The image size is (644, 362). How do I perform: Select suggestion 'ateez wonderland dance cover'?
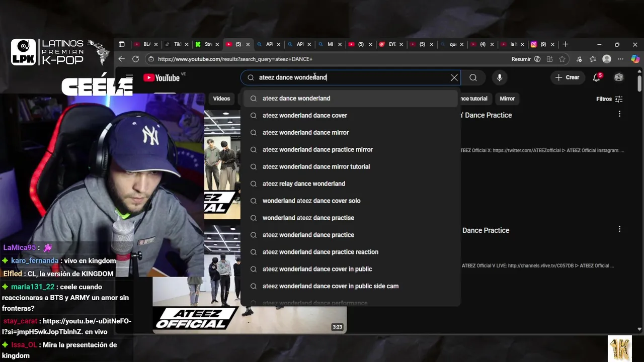tap(350, 116)
